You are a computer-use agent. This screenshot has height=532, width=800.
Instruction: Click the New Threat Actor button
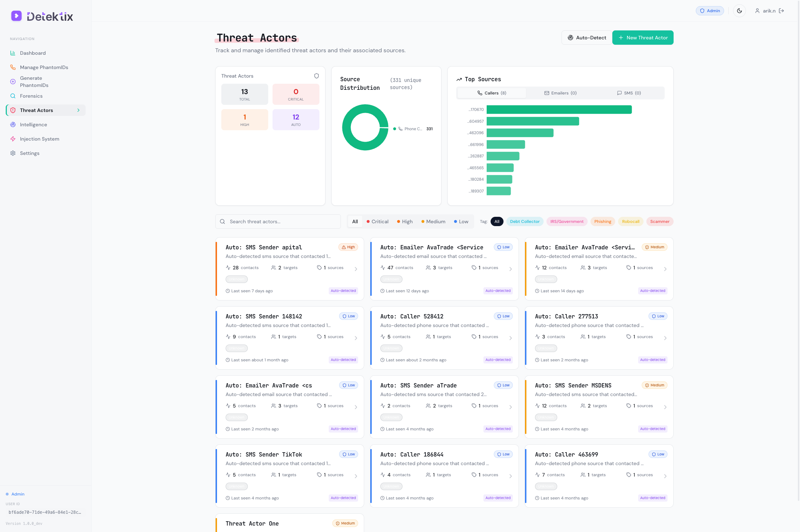point(642,38)
